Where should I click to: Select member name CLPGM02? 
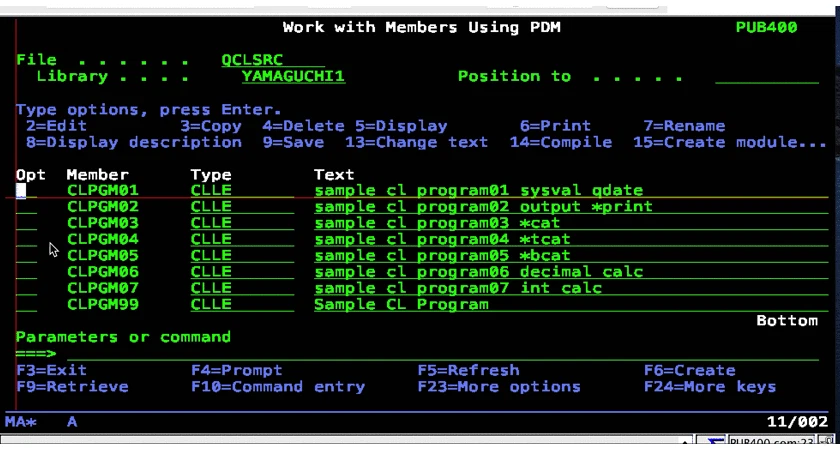[x=103, y=206]
